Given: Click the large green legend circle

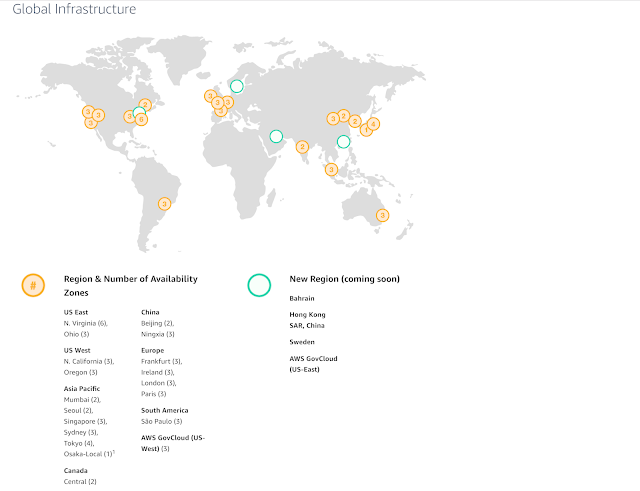Looking at the screenshot, I should tap(259, 285).
